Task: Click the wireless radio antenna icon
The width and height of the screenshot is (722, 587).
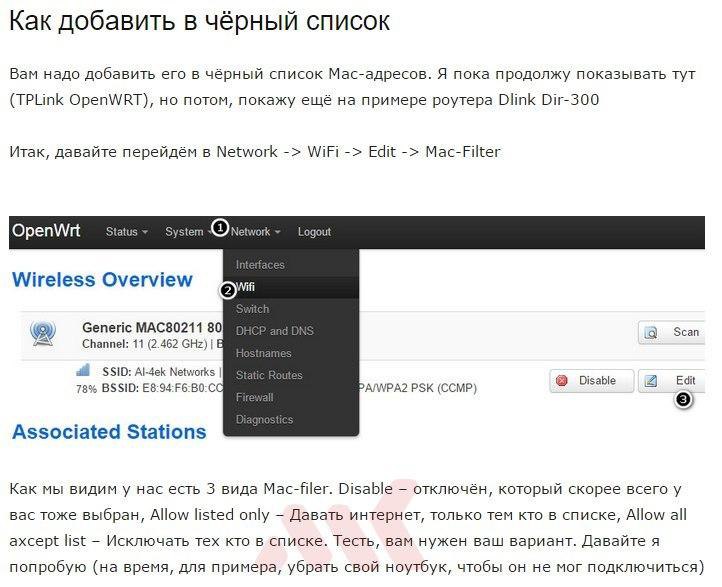Action: [43, 333]
